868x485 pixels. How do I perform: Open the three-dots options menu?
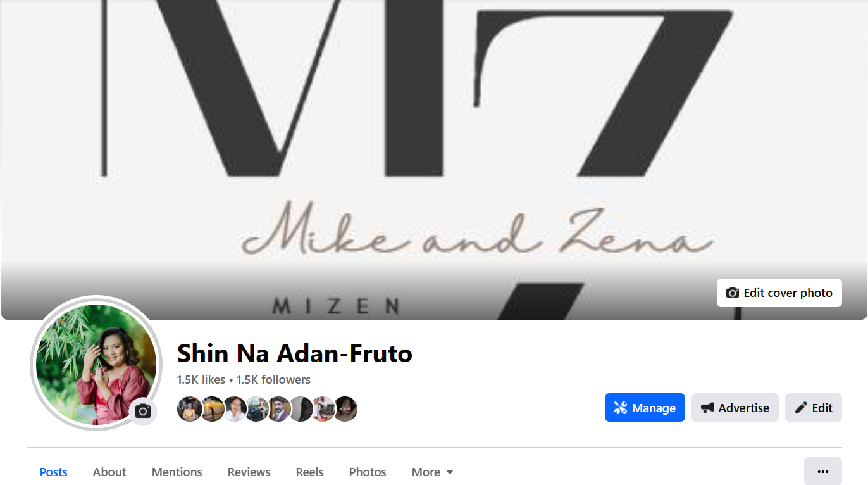tap(823, 471)
